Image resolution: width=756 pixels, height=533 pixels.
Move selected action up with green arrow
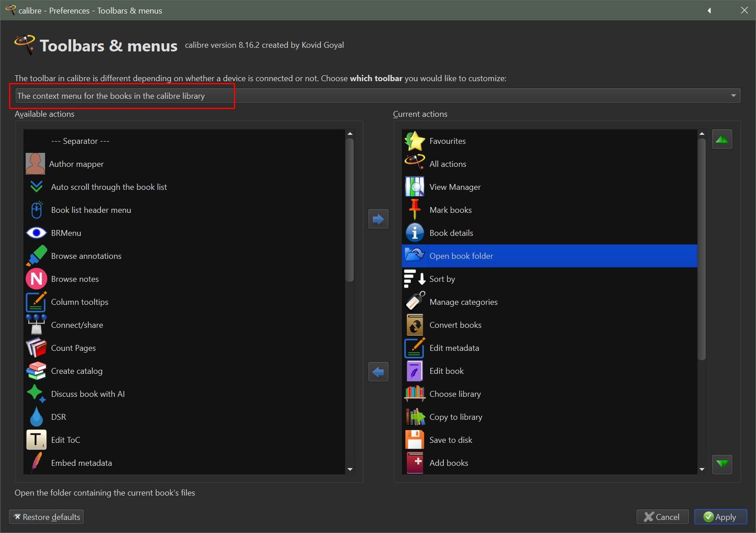pos(722,139)
